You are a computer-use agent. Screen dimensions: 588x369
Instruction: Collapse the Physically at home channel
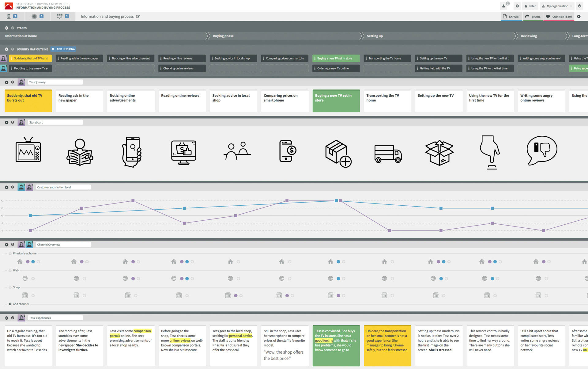[x=6, y=253]
